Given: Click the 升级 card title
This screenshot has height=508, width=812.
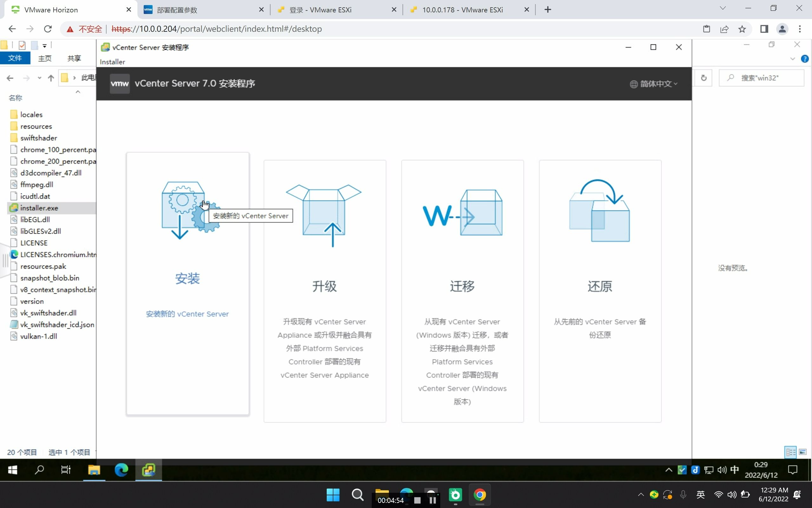Looking at the screenshot, I should (324, 286).
